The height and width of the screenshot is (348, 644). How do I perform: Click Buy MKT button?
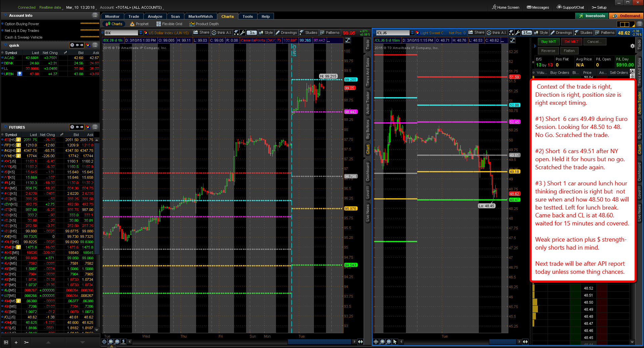[x=549, y=42]
